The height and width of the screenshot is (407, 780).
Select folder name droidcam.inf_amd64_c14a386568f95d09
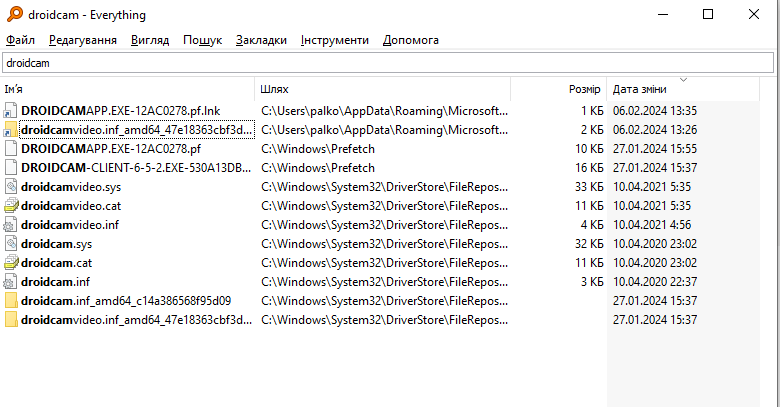pos(126,301)
